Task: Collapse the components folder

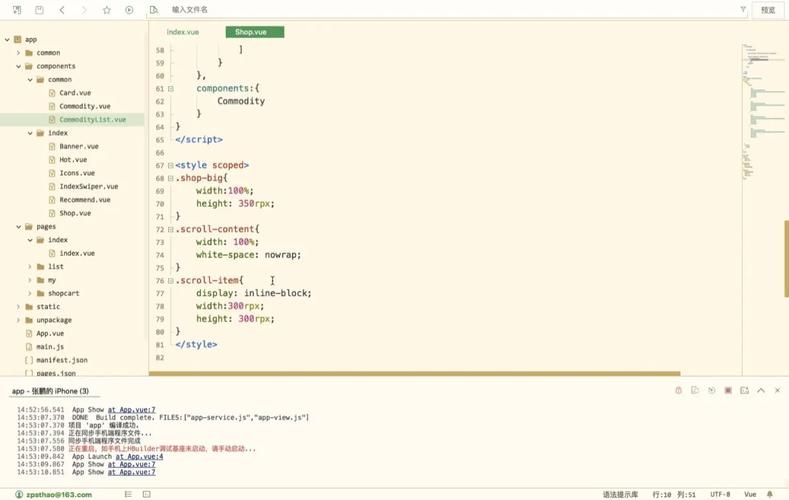Action: point(18,66)
